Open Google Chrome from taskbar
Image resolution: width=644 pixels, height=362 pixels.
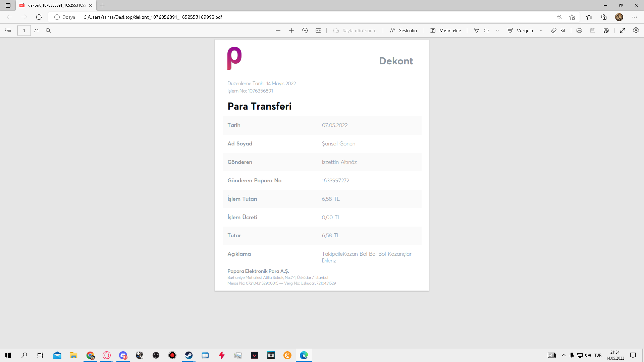90,355
